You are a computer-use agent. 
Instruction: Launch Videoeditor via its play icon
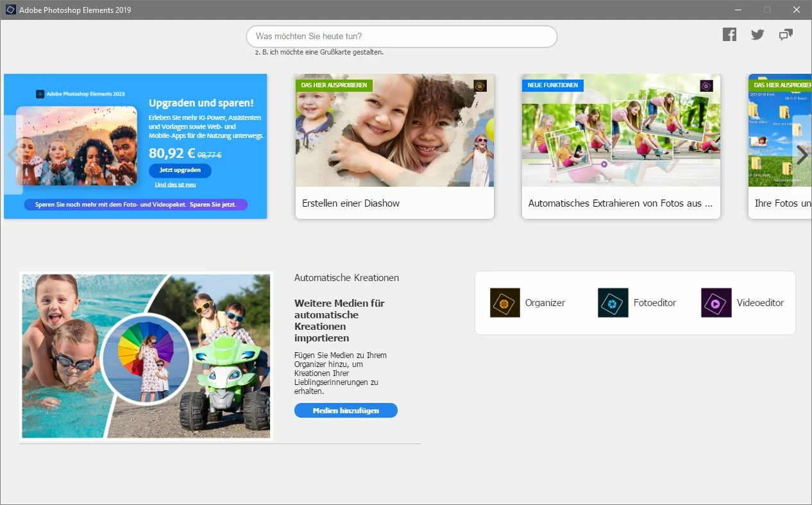click(x=716, y=303)
